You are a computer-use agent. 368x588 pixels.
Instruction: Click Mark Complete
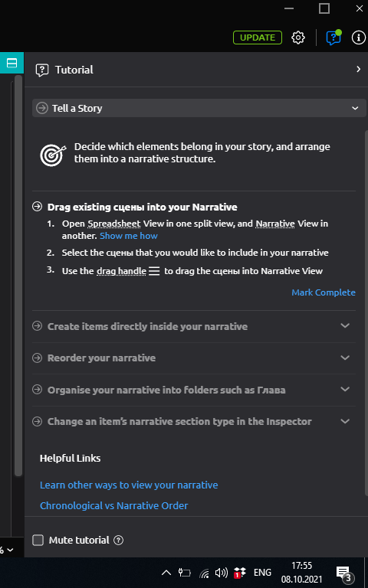click(x=324, y=292)
